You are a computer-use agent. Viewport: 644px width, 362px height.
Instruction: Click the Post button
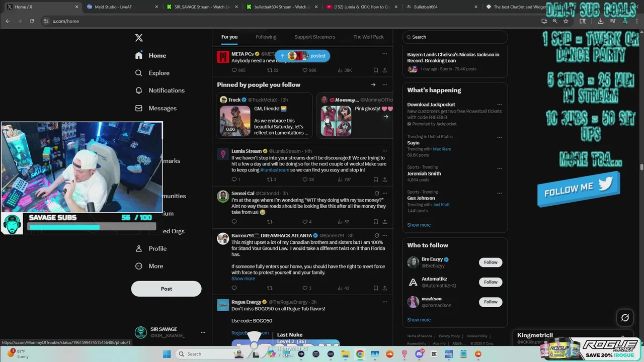166,289
